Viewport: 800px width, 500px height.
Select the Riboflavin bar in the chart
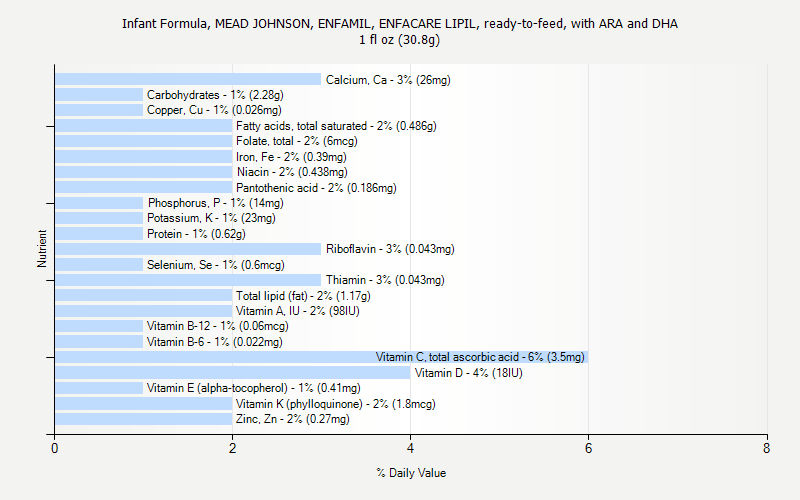tap(188, 249)
